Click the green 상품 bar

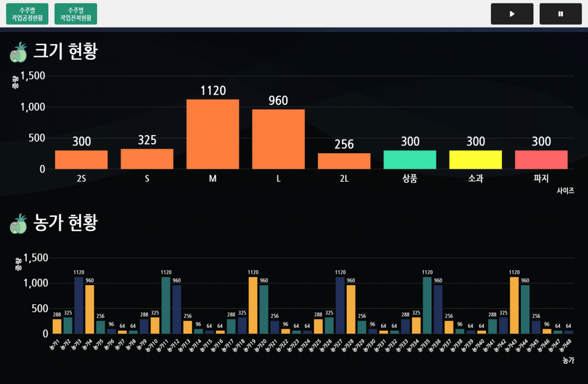[x=410, y=160]
